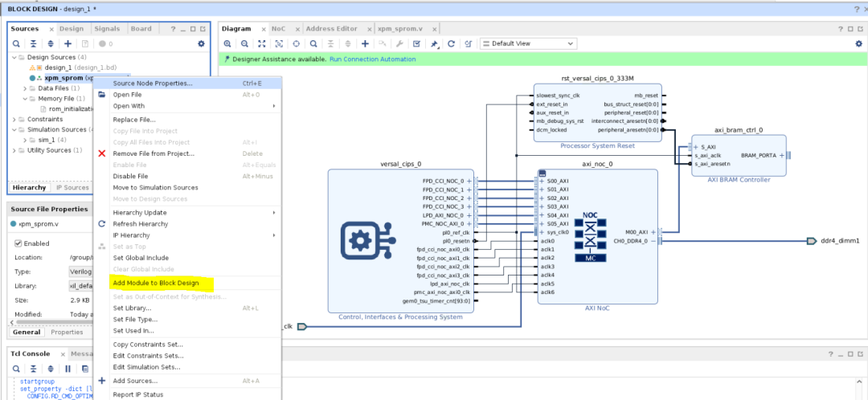Select the design_1 (design_1.bd) source
Image resolution: width=868 pixels, height=400 pixels.
coord(80,67)
